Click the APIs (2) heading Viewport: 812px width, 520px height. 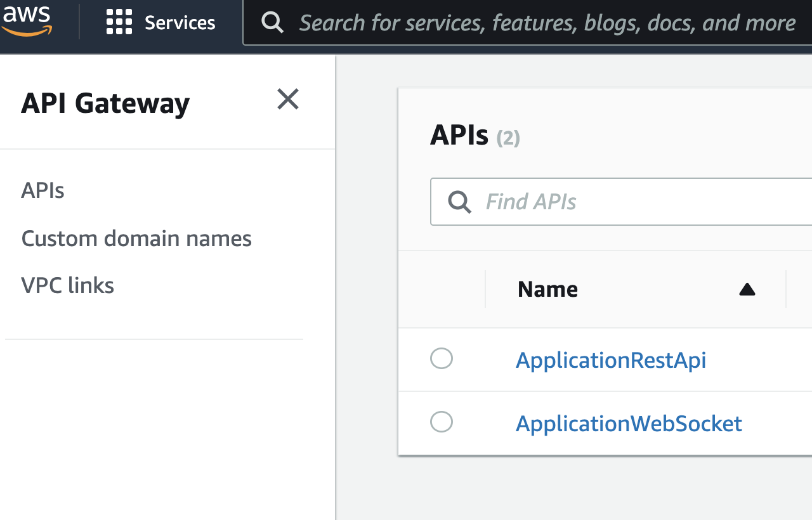point(475,135)
